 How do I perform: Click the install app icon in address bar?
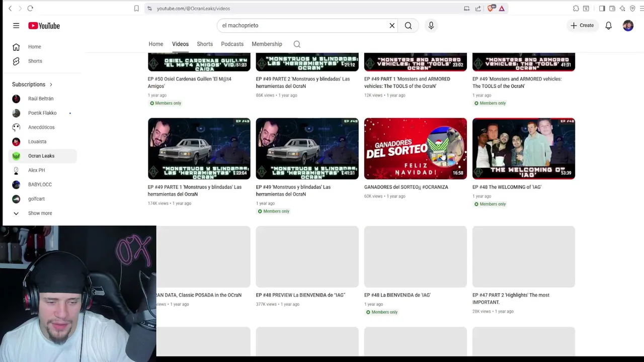pyautogui.click(x=466, y=9)
